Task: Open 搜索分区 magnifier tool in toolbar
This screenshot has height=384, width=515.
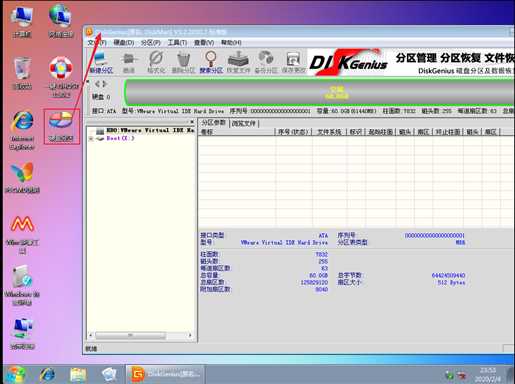Action: click(211, 62)
